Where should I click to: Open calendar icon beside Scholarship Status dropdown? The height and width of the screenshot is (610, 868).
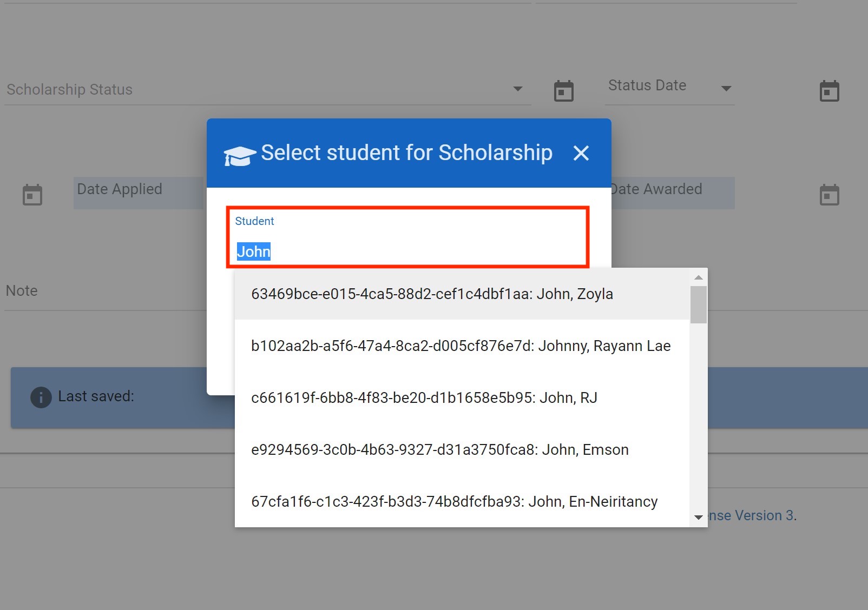563,91
